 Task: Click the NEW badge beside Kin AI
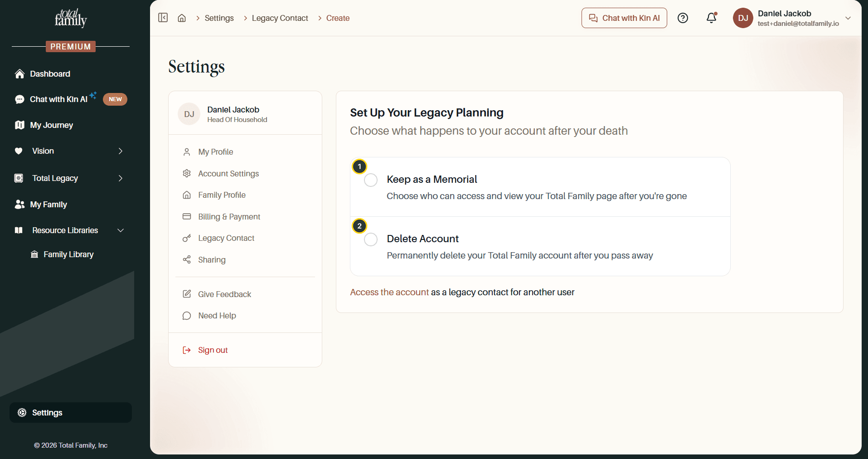coord(115,99)
